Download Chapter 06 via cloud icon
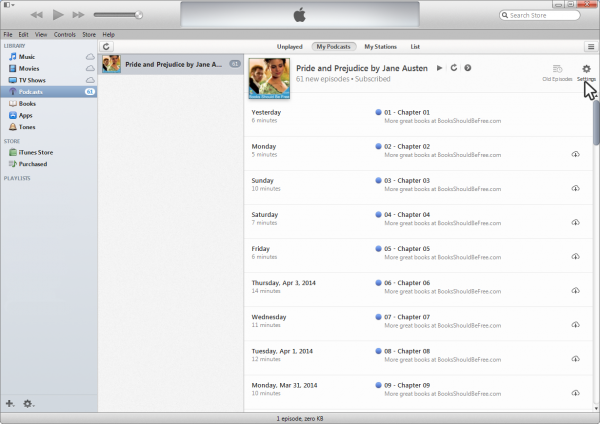 (575, 290)
